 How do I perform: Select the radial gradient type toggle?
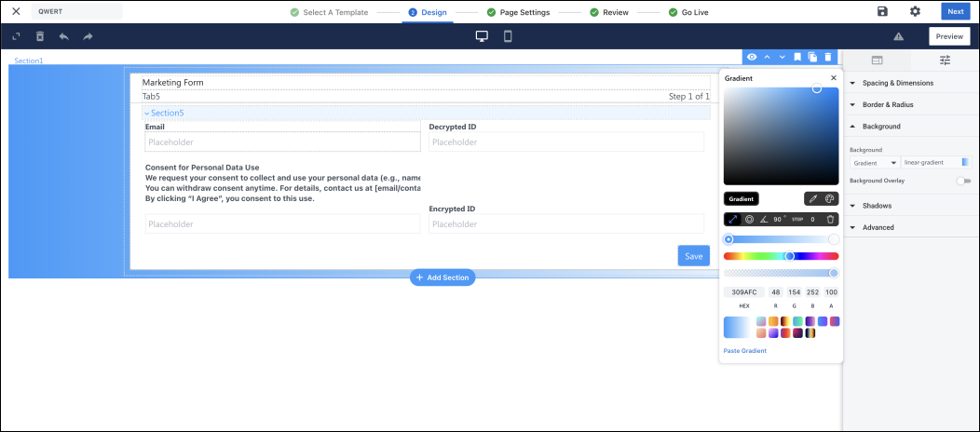pyautogui.click(x=749, y=220)
